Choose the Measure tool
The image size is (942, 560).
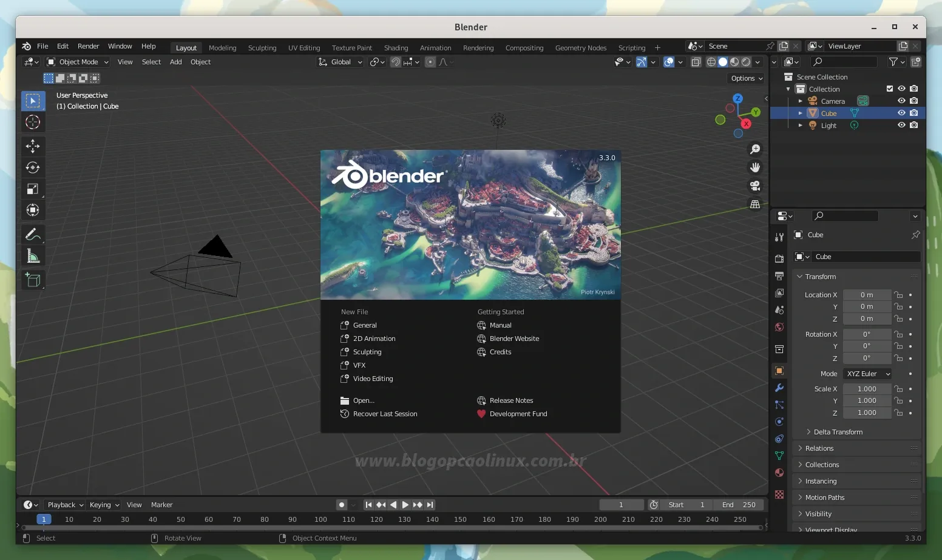click(33, 256)
